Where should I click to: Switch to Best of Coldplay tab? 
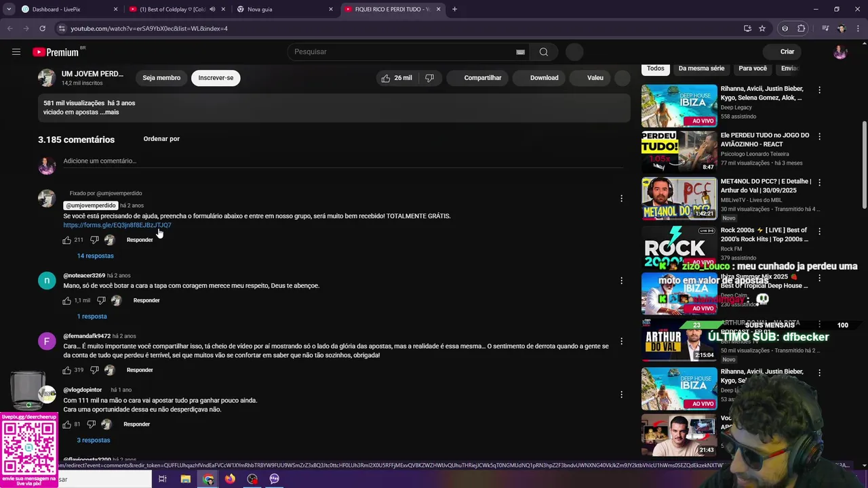pos(176,9)
